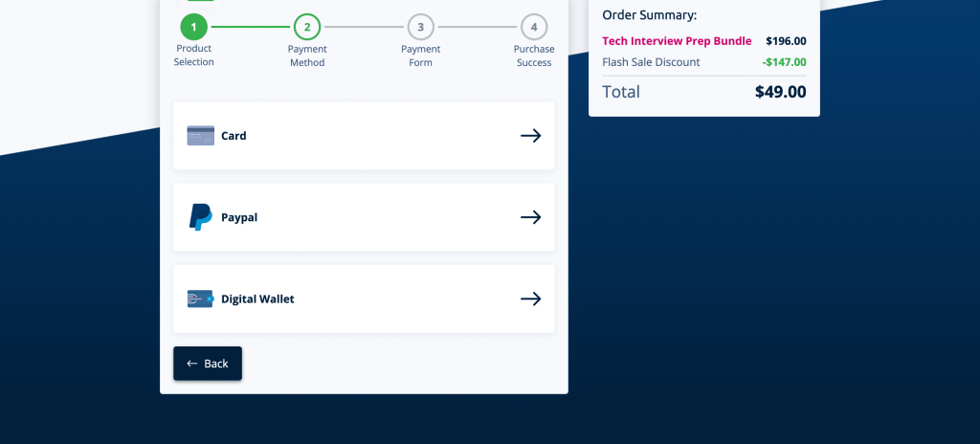The width and height of the screenshot is (980, 444).
Task: Click the arrow on Card row
Action: point(530,136)
